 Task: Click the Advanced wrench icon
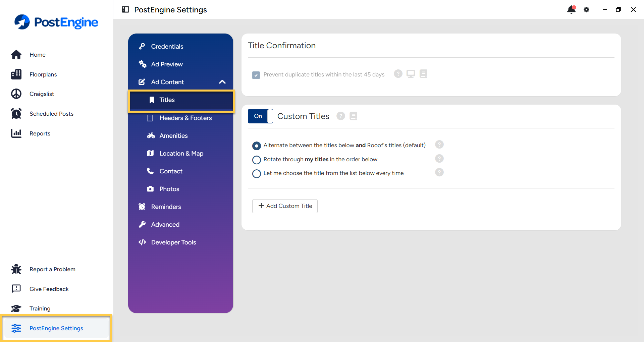click(x=142, y=224)
